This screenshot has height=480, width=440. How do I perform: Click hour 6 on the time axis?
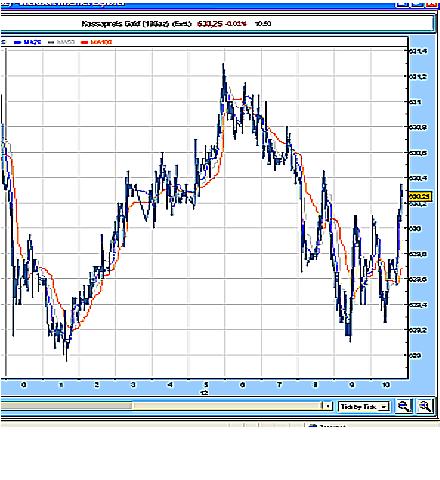[242, 385]
